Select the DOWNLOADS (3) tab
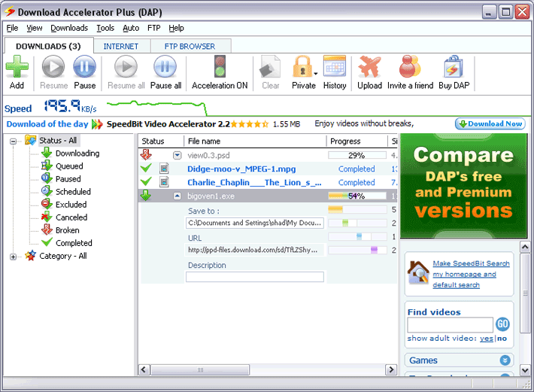534x392 pixels. 48,46
